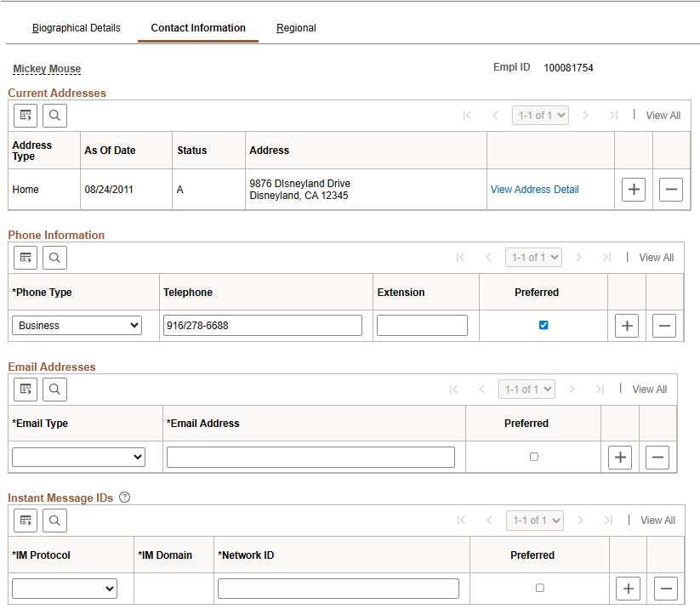The width and height of the screenshot is (700, 609).
Task: Click the Telephone number input field
Action: point(262,325)
